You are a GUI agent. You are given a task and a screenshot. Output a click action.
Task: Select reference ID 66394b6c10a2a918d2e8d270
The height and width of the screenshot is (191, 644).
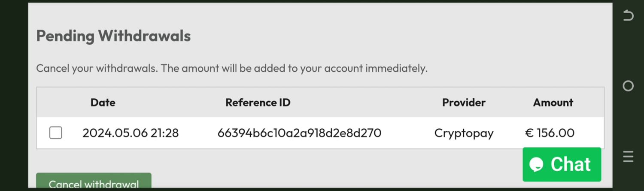(x=299, y=133)
